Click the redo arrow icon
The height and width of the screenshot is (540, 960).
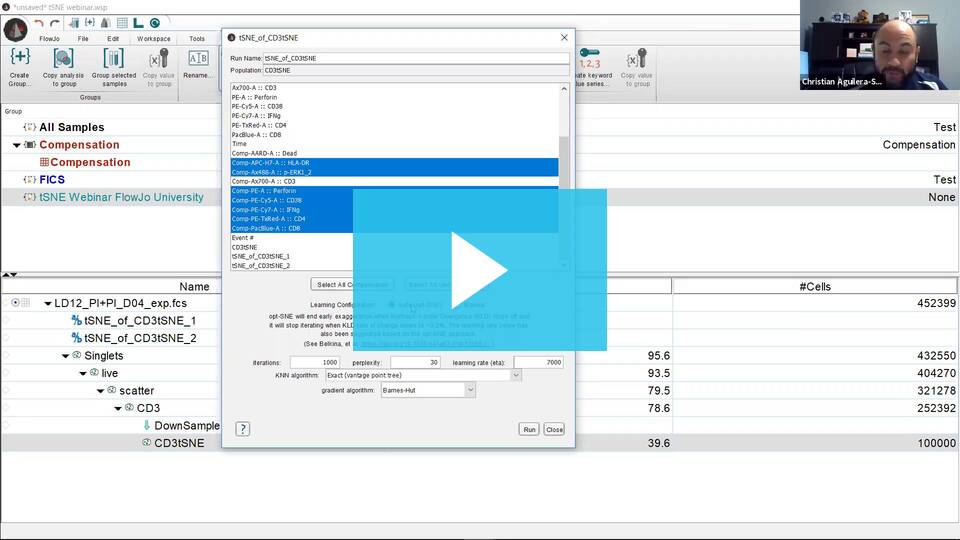click(x=55, y=23)
